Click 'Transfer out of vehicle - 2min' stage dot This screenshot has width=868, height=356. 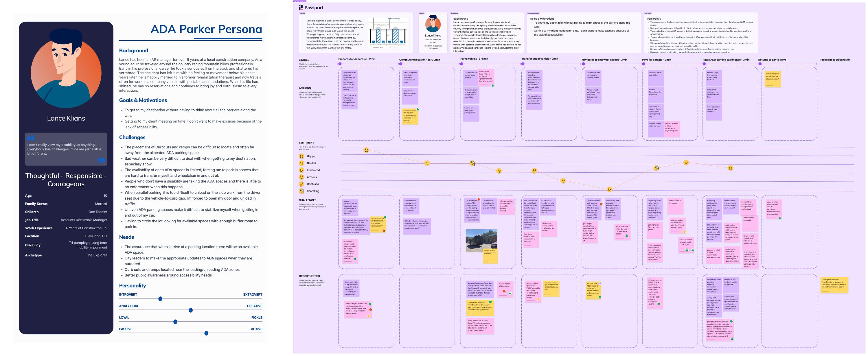point(523,64)
